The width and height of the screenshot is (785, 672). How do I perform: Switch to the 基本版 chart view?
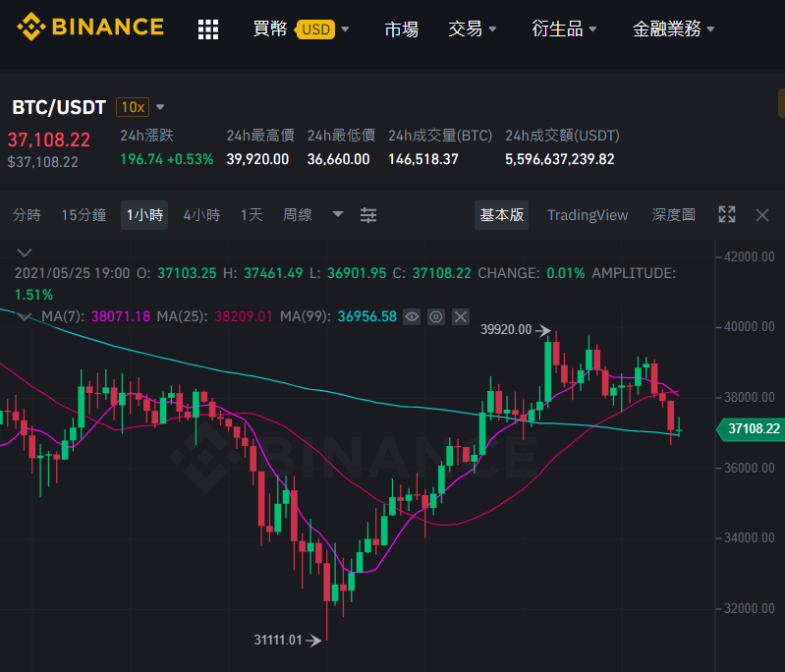(x=502, y=215)
